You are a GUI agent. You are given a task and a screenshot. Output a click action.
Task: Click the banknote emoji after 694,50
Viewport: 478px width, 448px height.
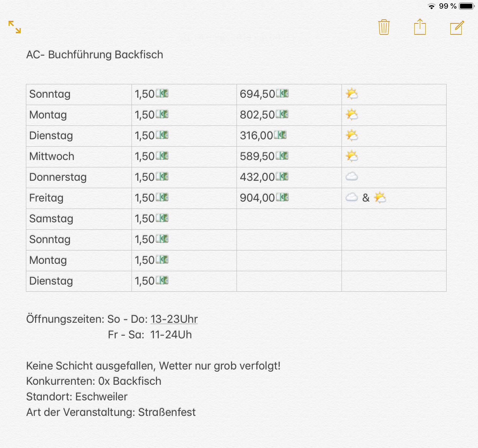pos(282,93)
